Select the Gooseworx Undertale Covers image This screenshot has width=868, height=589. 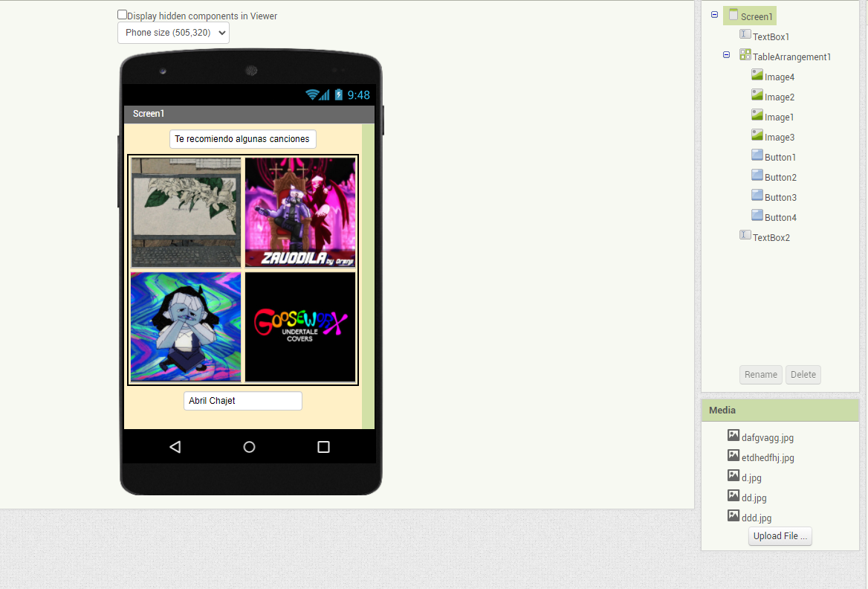tap(300, 326)
